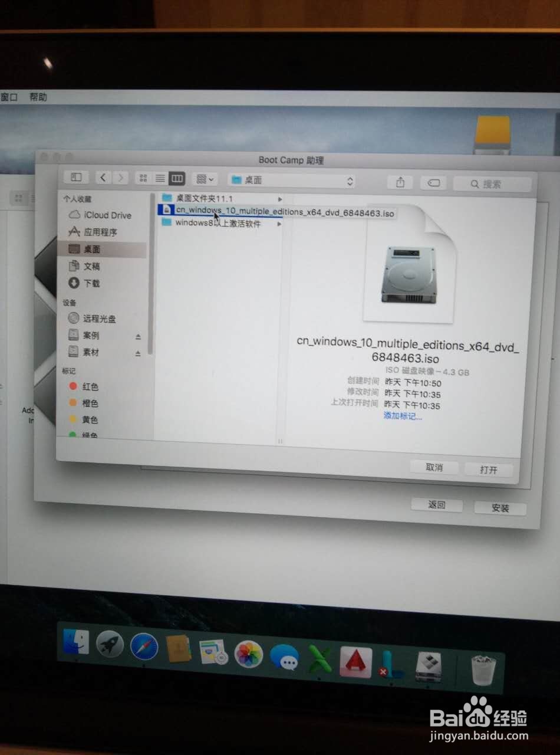This screenshot has width=560, height=755.
Task: Click 安装 in the Boot Camp window
Action: click(x=500, y=508)
